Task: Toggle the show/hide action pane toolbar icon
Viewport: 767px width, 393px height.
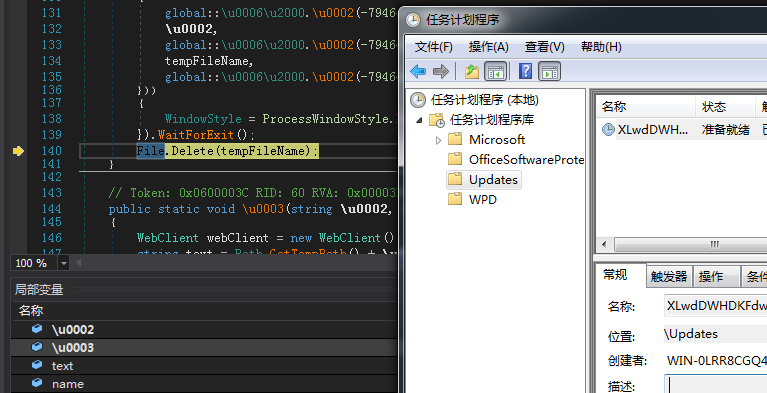Action: (x=549, y=71)
